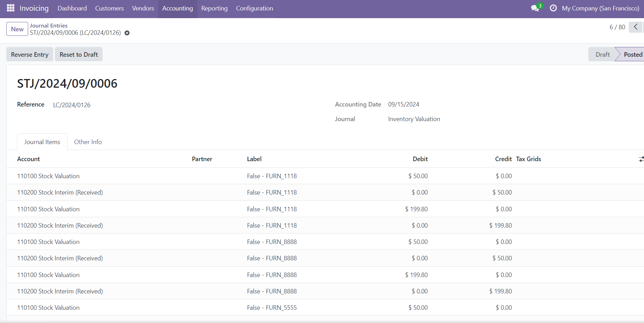The width and height of the screenshot is (644, 323).
Task: Switch to the Other Info tab
Action: pos(88,142)
